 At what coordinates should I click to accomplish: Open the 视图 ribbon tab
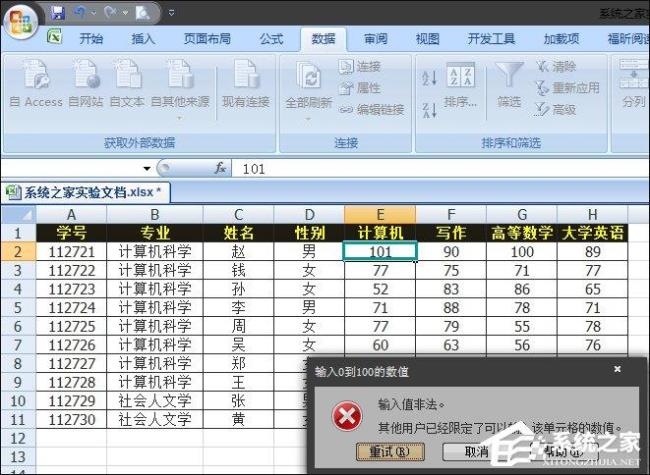pyautogui.click(x=427, y=39)
